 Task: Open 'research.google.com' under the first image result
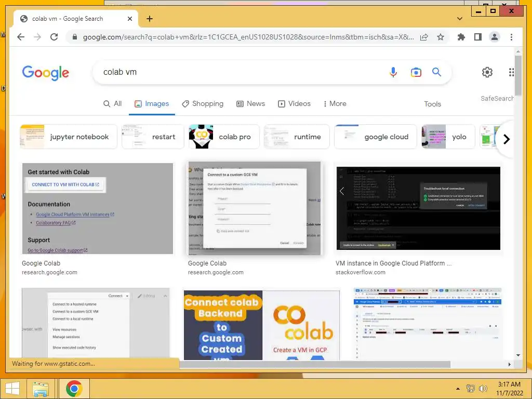tap(49, 272)
